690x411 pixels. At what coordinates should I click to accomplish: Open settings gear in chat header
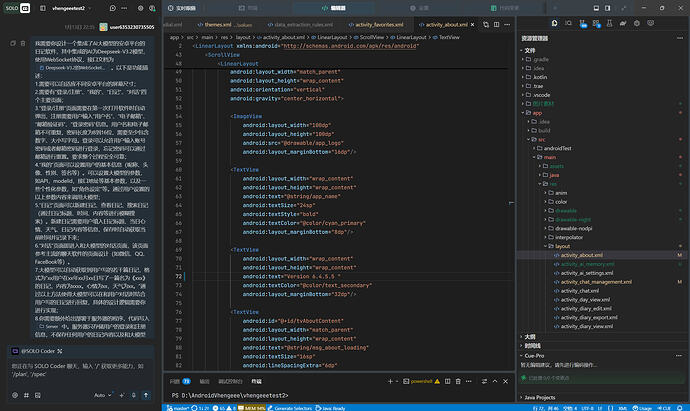click(x=140, y=8)
